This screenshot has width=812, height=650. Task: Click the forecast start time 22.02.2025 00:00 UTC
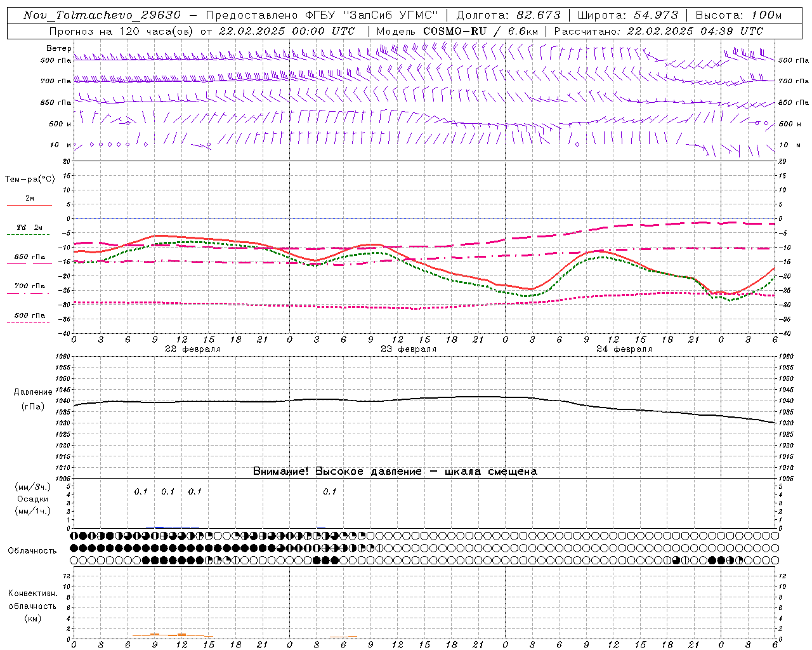287,31
